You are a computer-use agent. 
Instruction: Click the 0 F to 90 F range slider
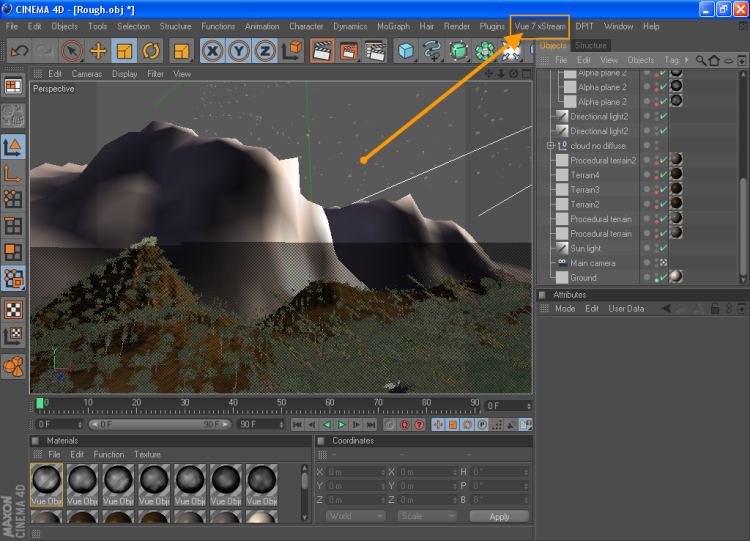(x=160, y=424)
